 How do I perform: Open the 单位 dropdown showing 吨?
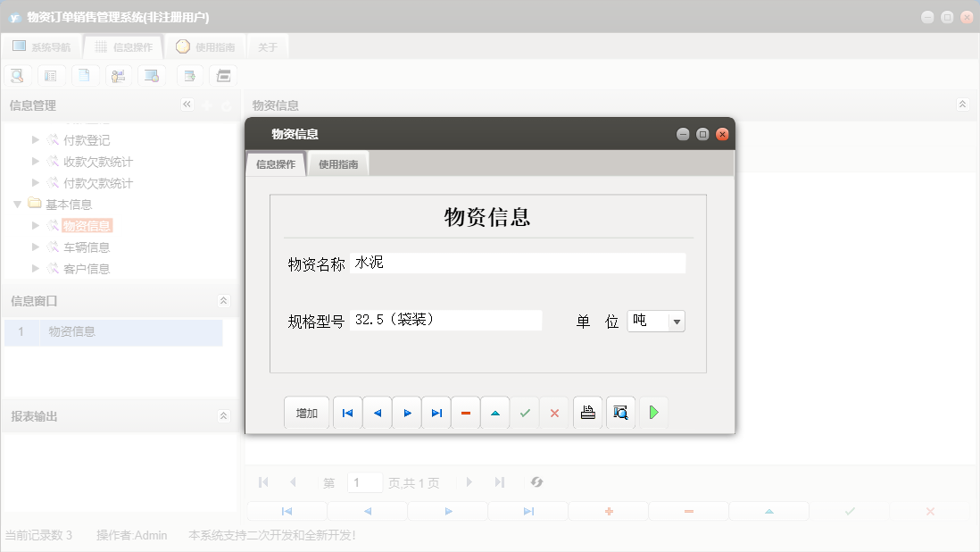tap(677, 320)
